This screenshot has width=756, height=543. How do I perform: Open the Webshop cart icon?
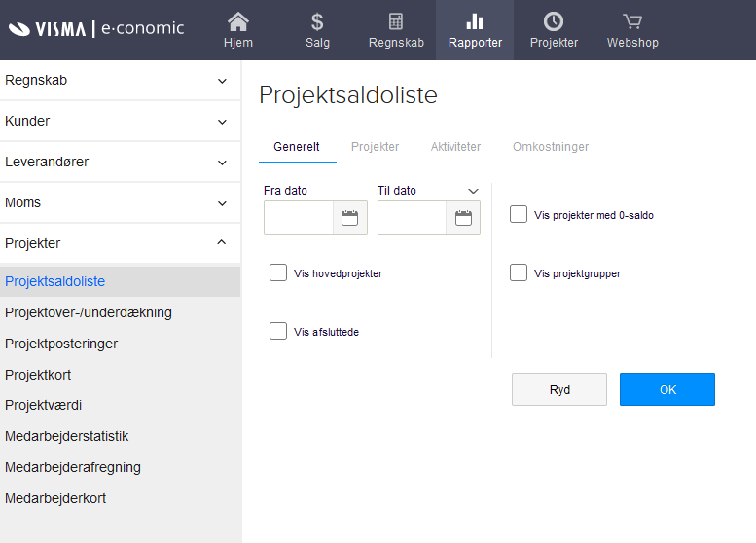632,21
